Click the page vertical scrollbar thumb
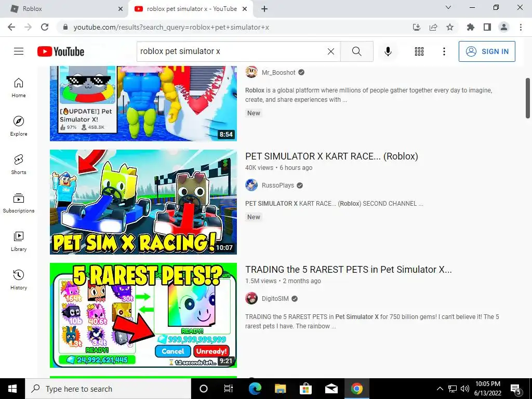This screenshot has height=399, width=532. click(x=528, y=98)
